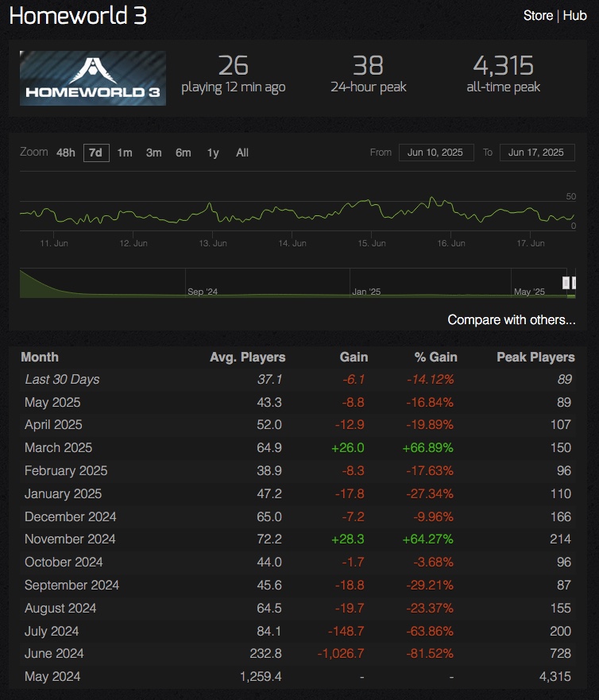
Task: Set chart zoom to 1m
Action: coord(125,153)
